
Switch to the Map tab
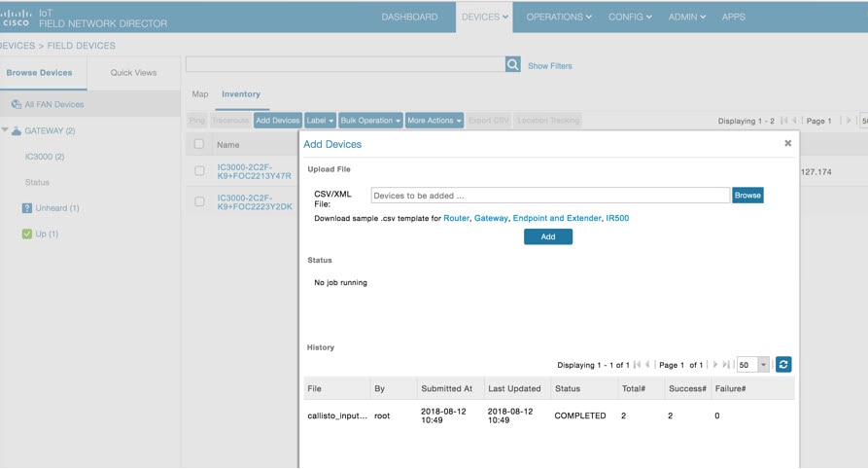pos(200,94)
